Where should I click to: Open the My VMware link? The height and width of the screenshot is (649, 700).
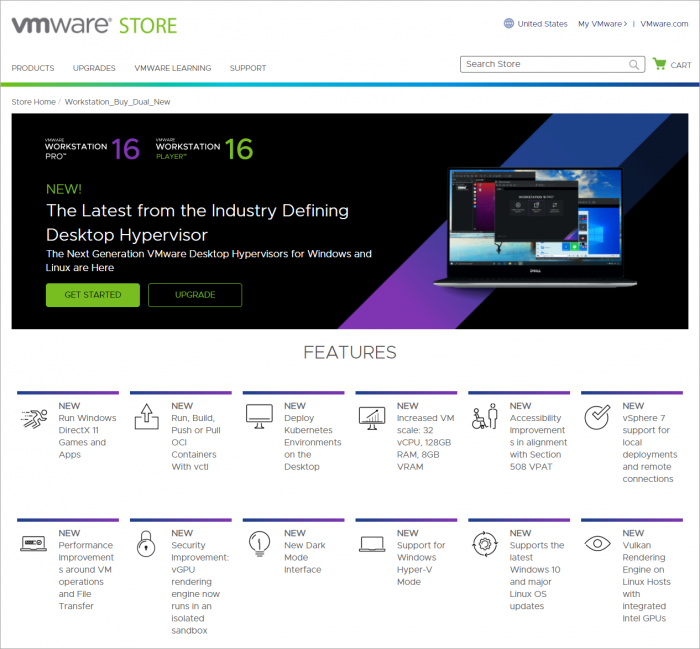[x=602, y=24]
